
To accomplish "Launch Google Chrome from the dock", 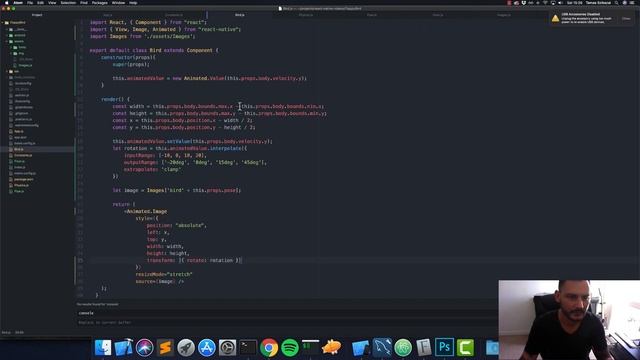I will (269, 348).
